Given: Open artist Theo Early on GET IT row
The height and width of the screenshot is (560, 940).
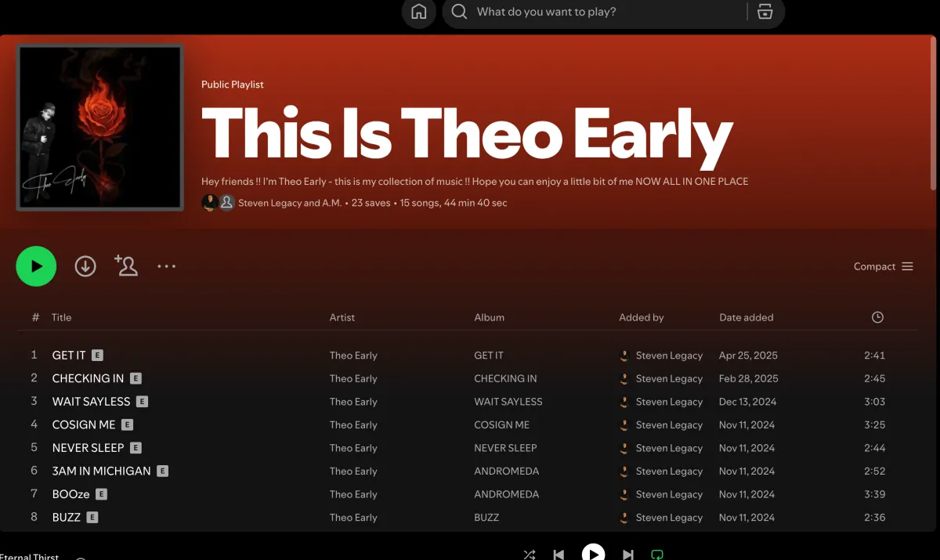Looking at the screenshot, I should [353, 356].
